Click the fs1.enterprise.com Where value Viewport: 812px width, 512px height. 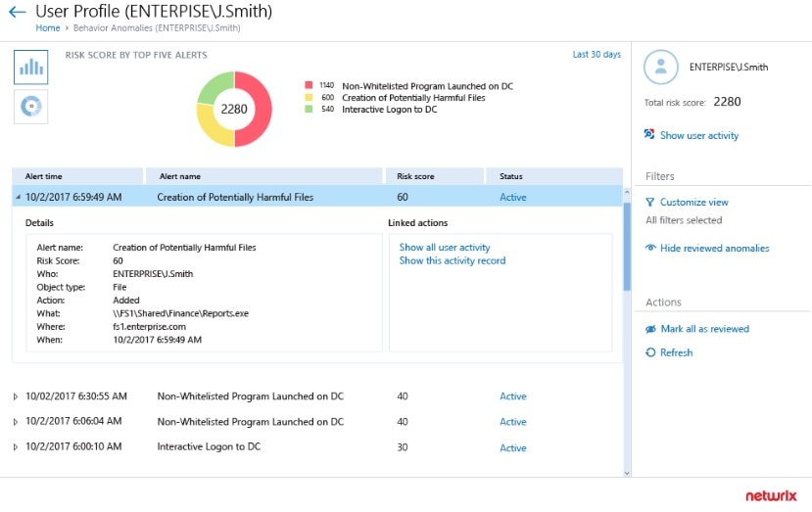(x=149, y=327)
